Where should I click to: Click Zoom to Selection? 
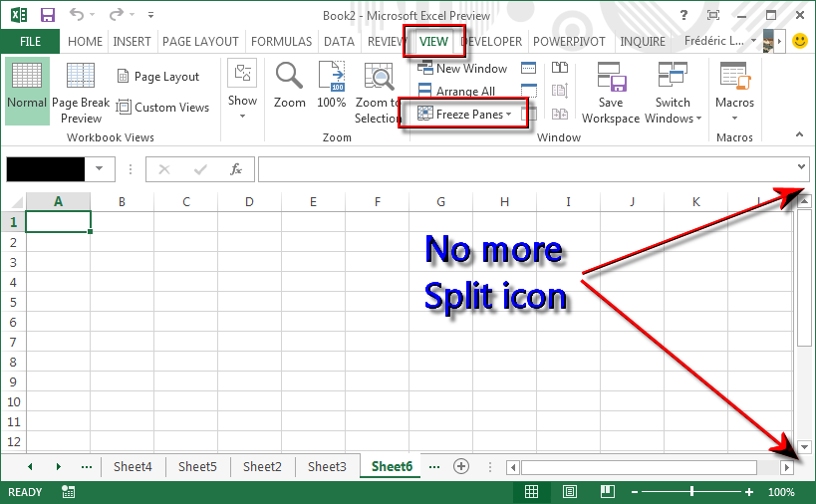378,93
